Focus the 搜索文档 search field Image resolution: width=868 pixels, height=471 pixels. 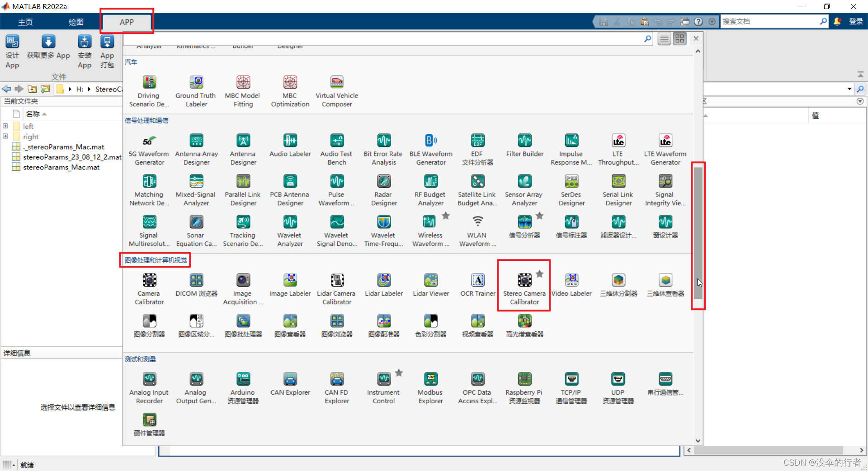770,21
